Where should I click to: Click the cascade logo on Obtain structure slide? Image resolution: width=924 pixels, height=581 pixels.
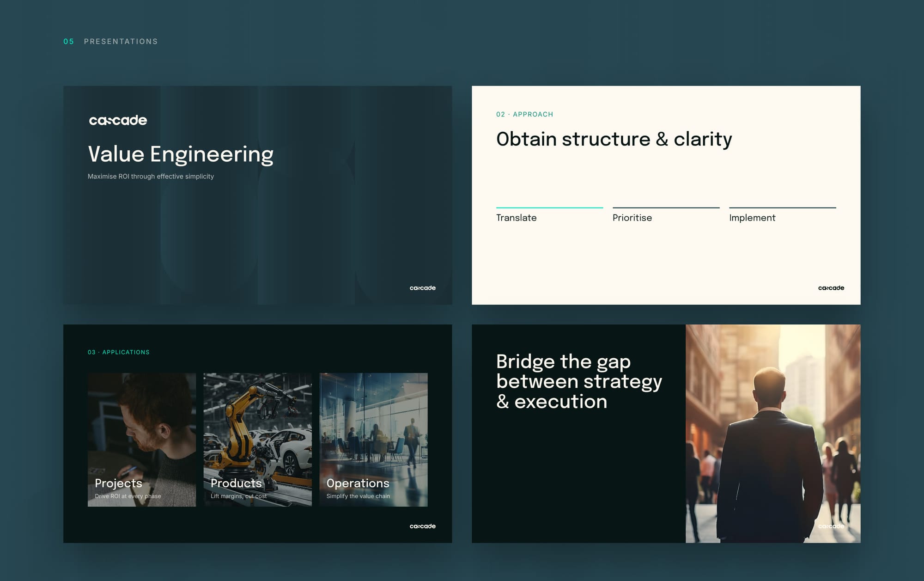[831, 288]
